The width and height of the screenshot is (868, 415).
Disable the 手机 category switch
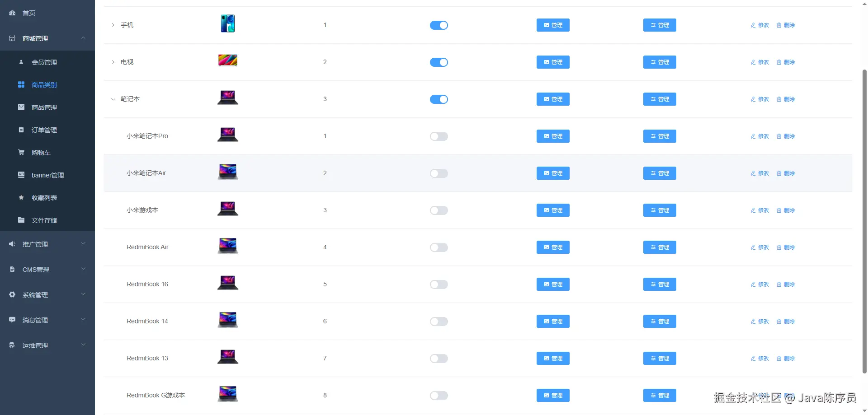[439, 25]
